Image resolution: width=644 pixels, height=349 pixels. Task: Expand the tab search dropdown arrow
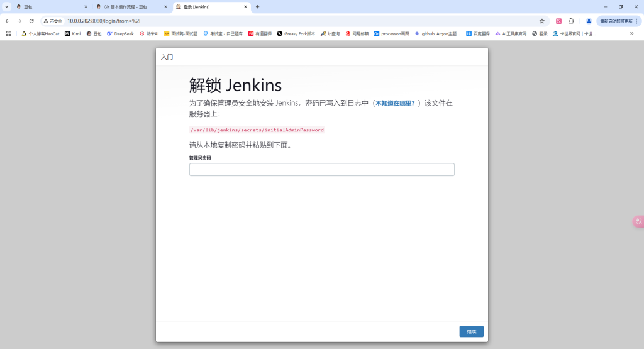point(7,7)
